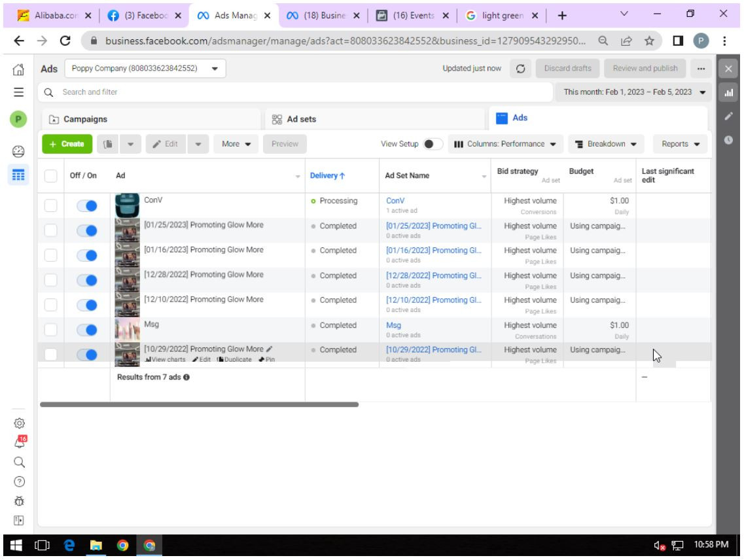The height and width of the screenshot is (560, 744).
Task: Click the Discard drafts button
Action: coord(567,69)
